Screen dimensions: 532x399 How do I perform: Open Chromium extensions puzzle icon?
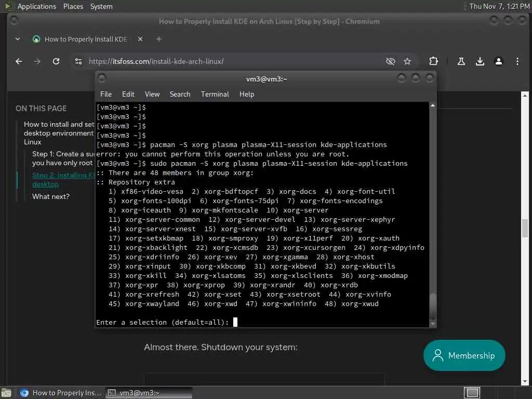coord(433,61)
